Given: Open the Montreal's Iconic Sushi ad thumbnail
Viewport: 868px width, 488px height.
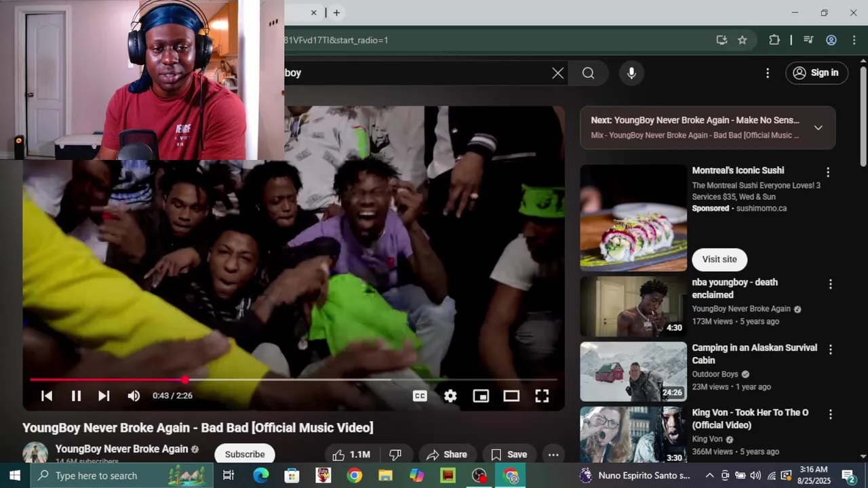Looking at the screenshot, I should pyautogui.click(x=633, y=218).
